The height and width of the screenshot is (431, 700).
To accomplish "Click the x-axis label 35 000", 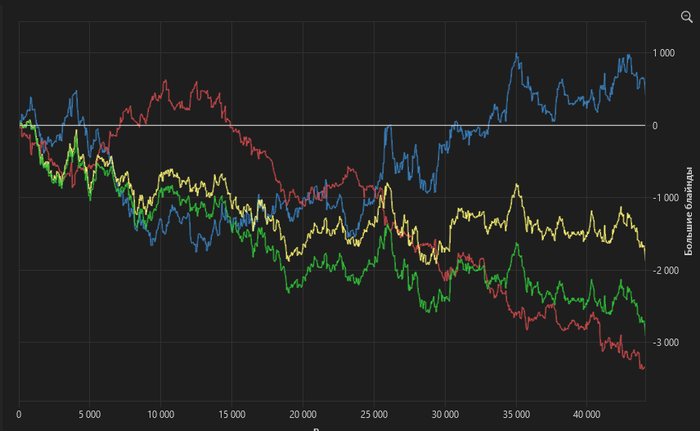I will click(x=516, y=414).
